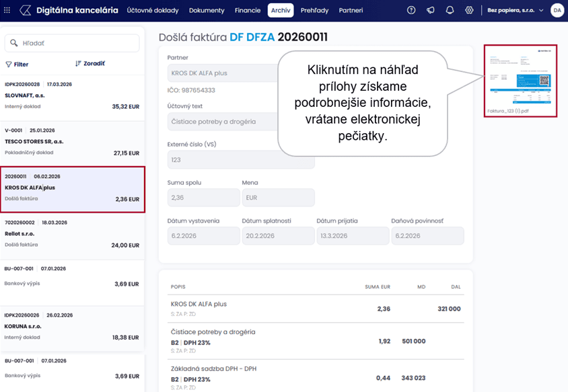The height and width of the screenshot is (392, 568).
Task: Select the TESCO STORES SR pokladničný doklad
Action: (72, 142)
